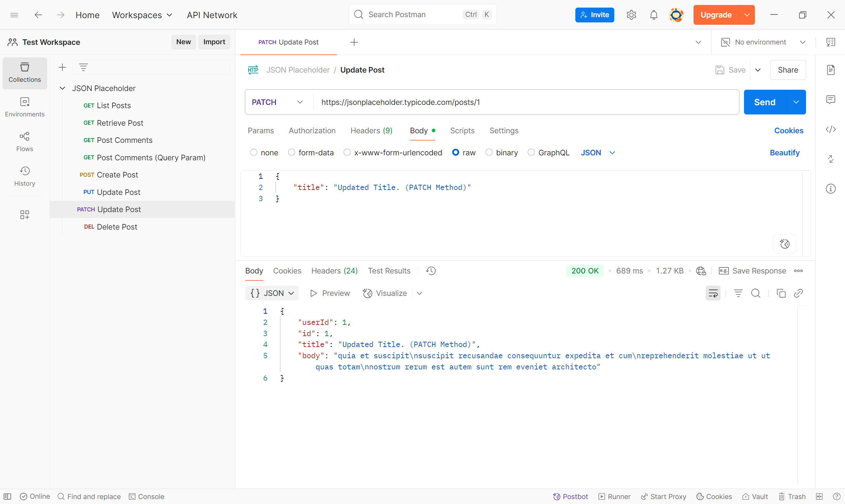
Task: Open the Workspaces dropdown
Action: 142,15
